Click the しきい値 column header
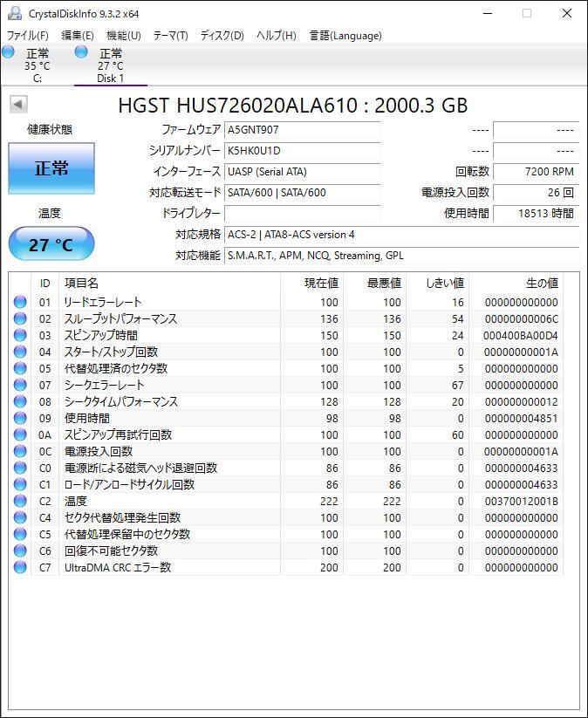The width and height of the screenshot is (588, 718). pos(437,283)
